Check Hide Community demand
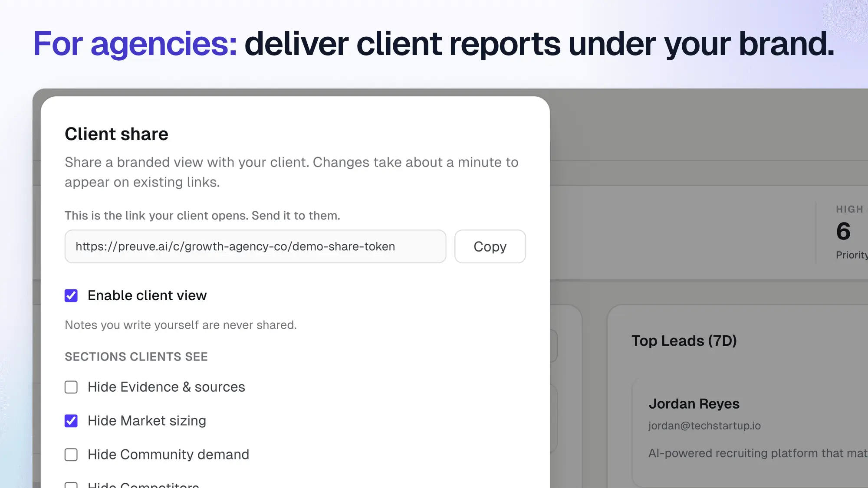 (71, 455)
